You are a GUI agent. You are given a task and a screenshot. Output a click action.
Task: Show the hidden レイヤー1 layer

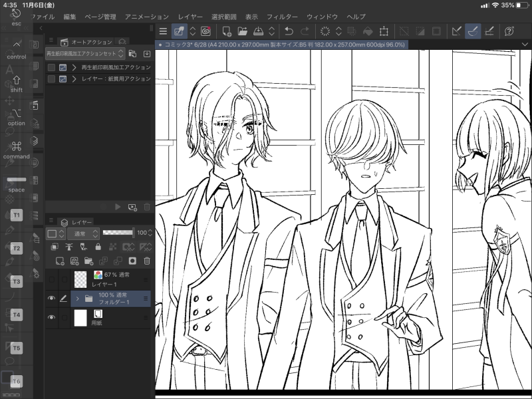(51, 279)
